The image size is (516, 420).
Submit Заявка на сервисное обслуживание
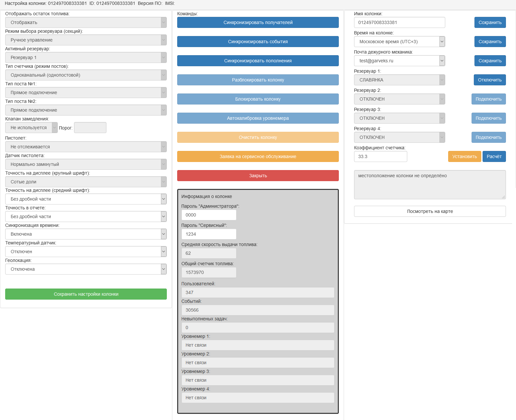[258, 156]
